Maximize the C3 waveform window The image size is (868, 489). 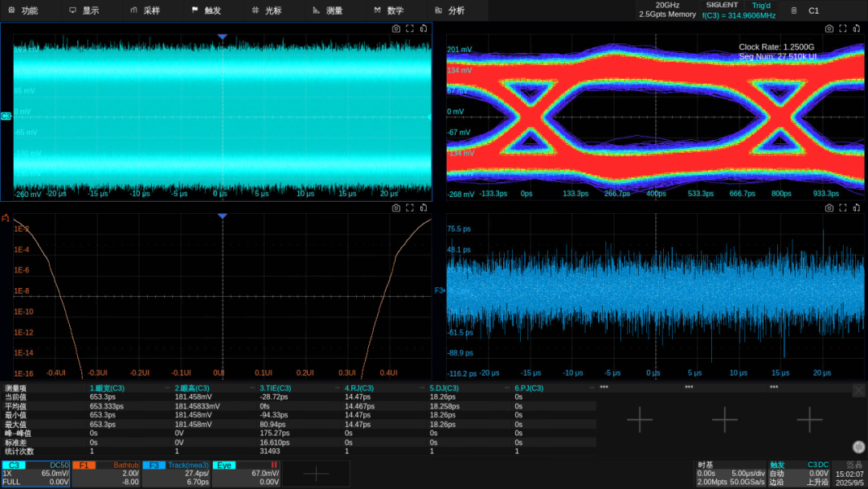tap(410, 28)
